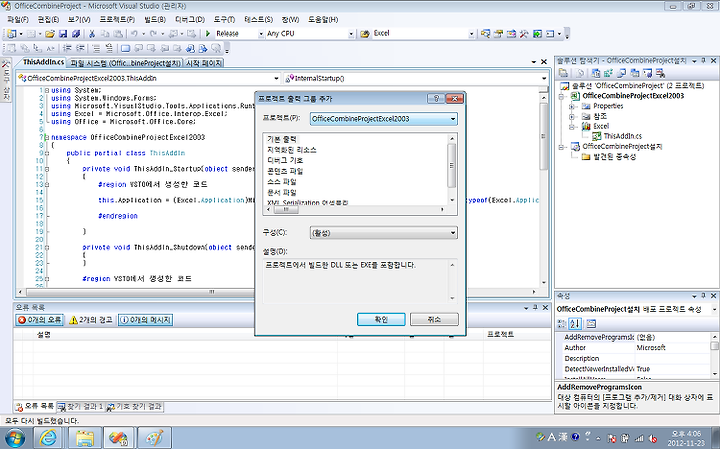Switch to the 파일 시스템 editor tab
The height and width of the screenshot is (449, 720).
click(x=126, y=63)
